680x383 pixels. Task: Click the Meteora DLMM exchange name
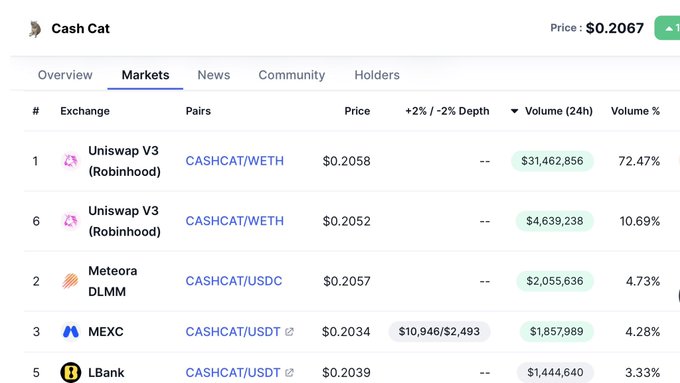[x=113, y=281]
